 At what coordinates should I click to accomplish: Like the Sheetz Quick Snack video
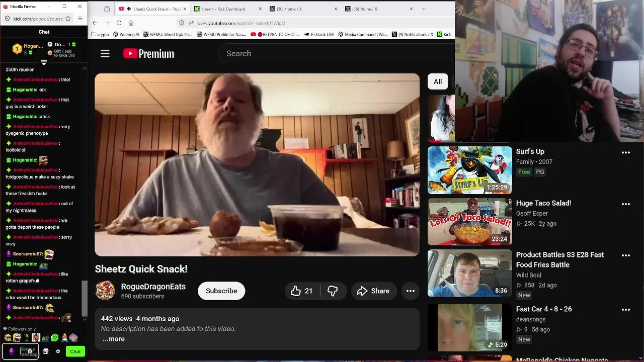click(301, 291)
